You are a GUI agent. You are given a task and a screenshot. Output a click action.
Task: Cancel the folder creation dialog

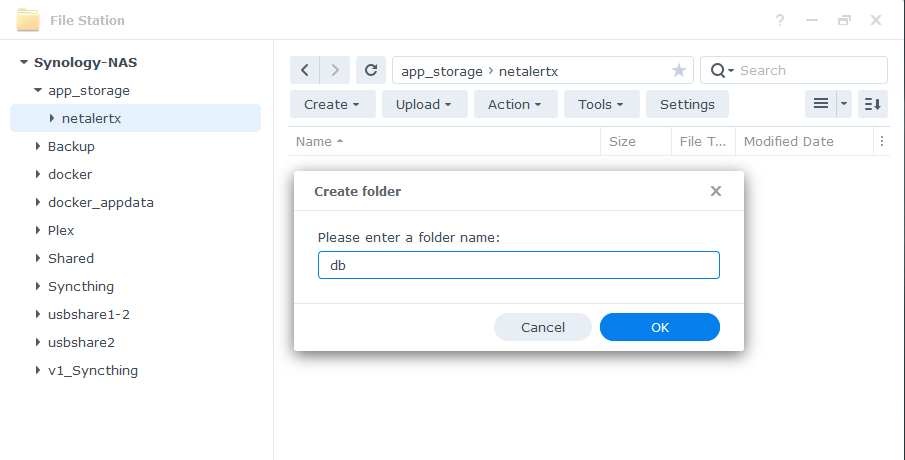coord(543,327)
